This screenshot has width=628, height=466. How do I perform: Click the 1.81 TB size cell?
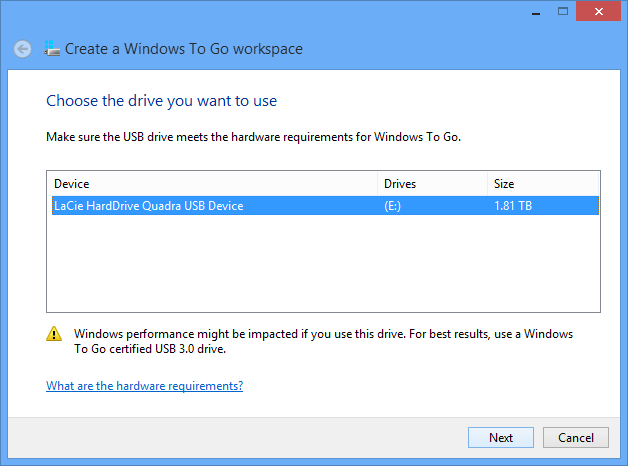(x=514, y=206)
